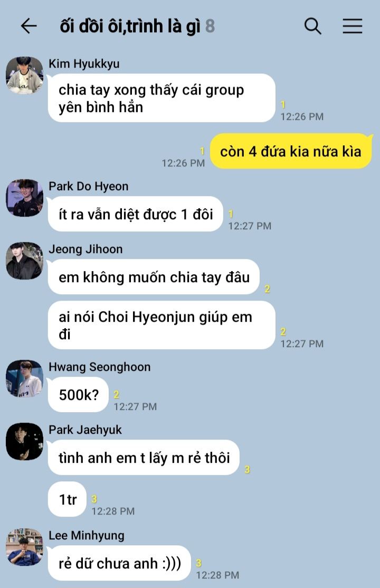
Task: View Jeong Jihoon's avatar
Action: coord(24,260)
